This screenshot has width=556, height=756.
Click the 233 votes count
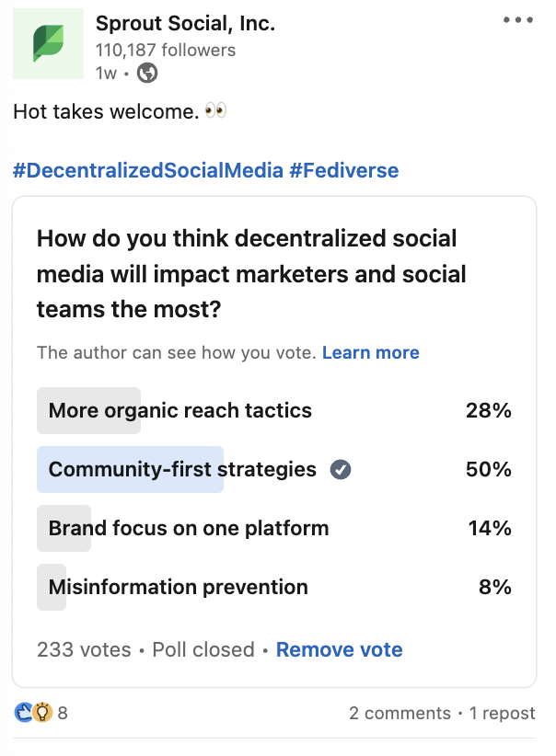point(84,650)
